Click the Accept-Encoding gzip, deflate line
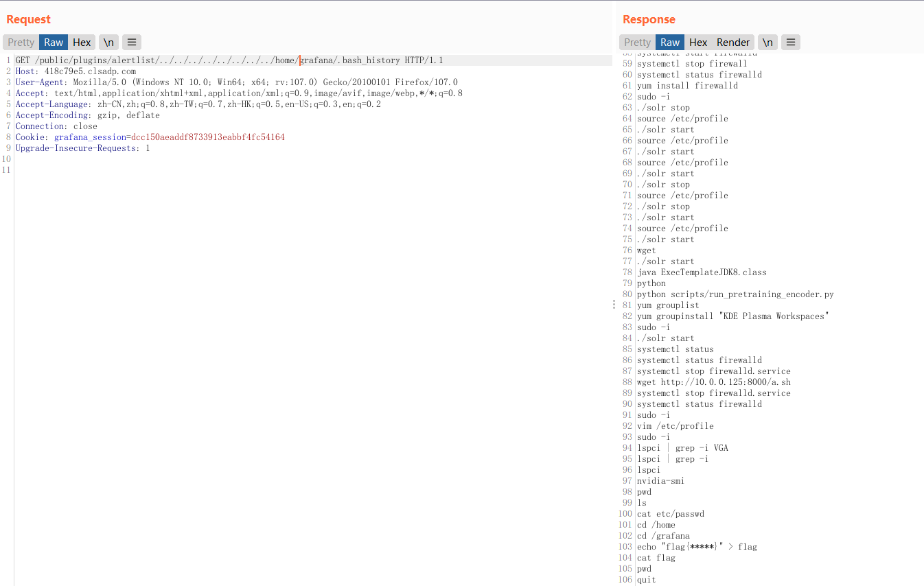This screenshot has width=924, height=586. pyautogui.click(x=88, y=115)
